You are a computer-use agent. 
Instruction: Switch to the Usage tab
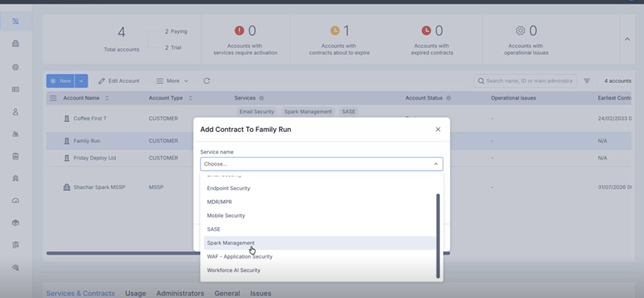pyautogui.click(x=136, y=293)
